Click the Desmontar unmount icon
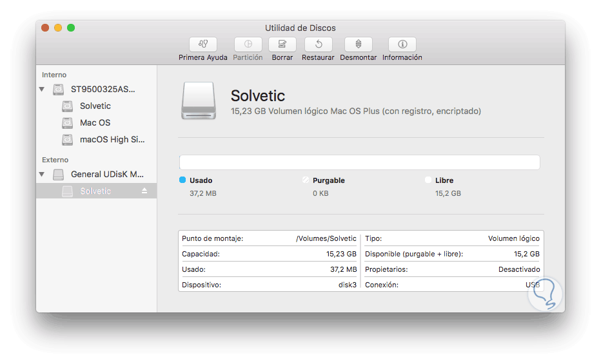This screenshot has height=364, width=601. 359,44
